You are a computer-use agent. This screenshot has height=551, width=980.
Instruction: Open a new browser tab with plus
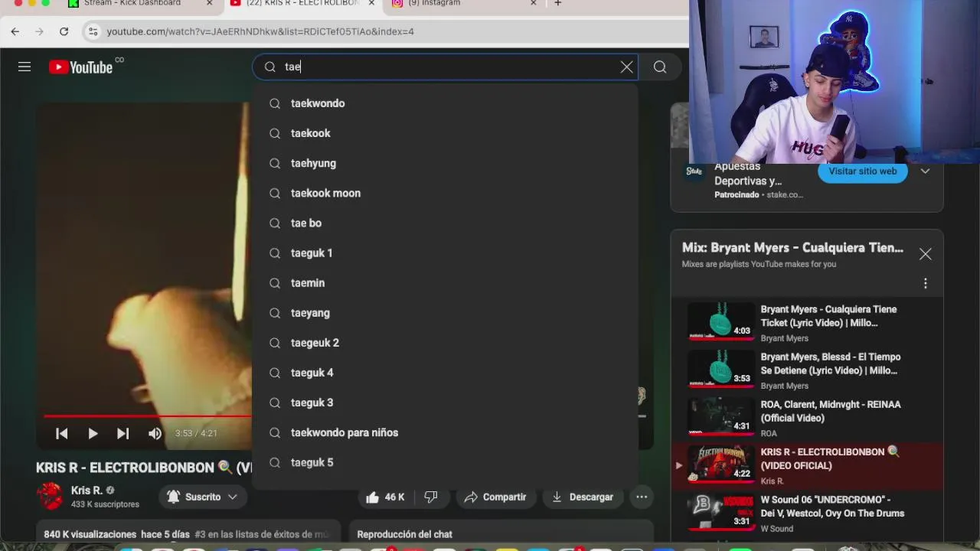coord(557,3)
